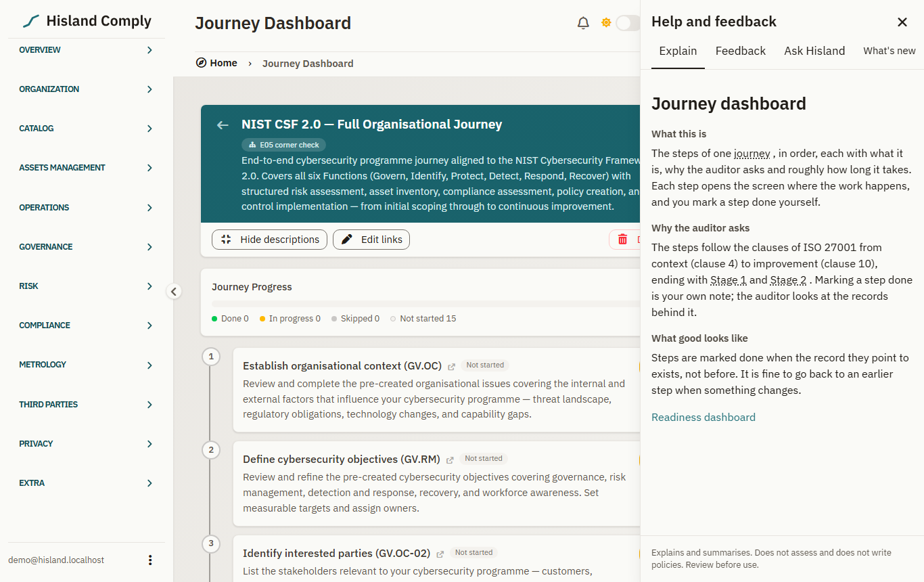The width and height of the screenshot is (924, 582).
Task: Open the Ask Hisland tab
Action: pyautogui.click(x=814, y=51)
